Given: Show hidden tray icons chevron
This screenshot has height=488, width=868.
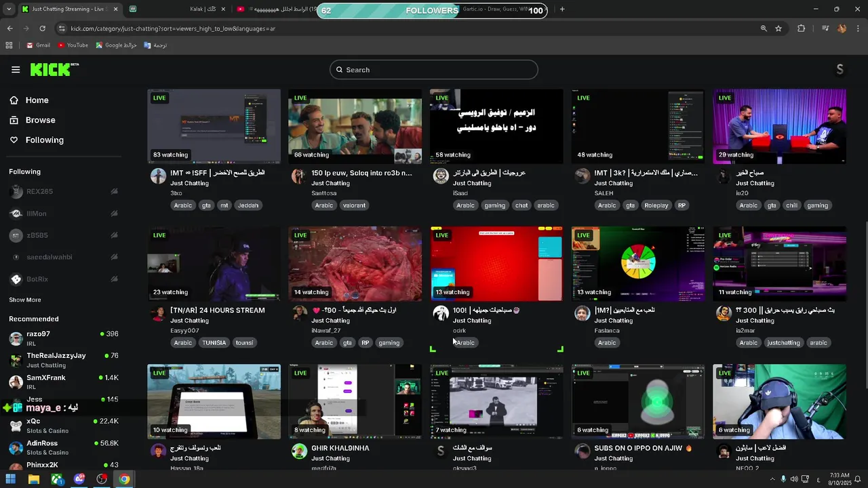Looking at the screenshot, I should pos(772,479).
